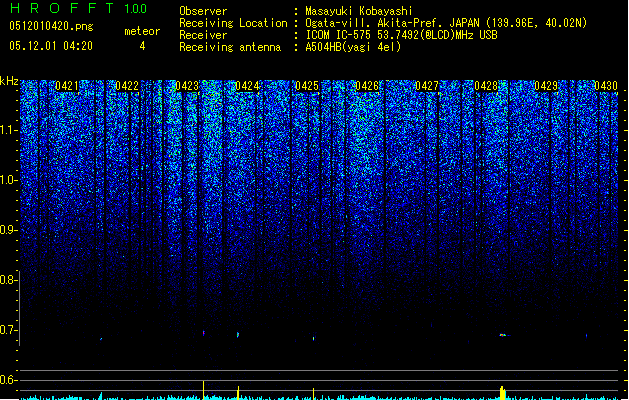Click the 0423 time marker
629x400 pixels.
(x=187, y=86)
